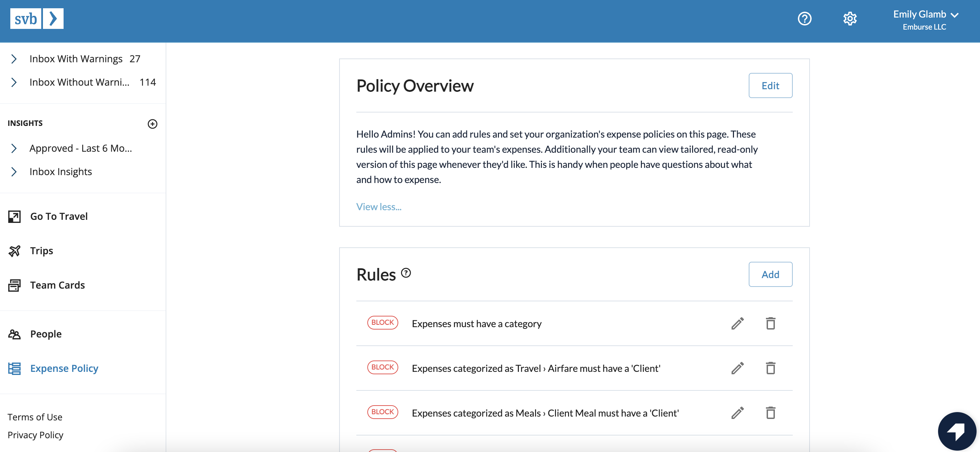Delete the Travel Airfare client rule
The width and height of the screenshot is (980, 452).
[x=771, y=368]
